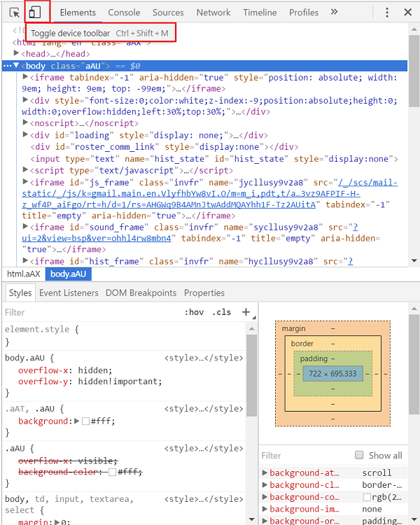
Task: Open style source link for .aAT, .aAU rule
Action: click(204, 409)
